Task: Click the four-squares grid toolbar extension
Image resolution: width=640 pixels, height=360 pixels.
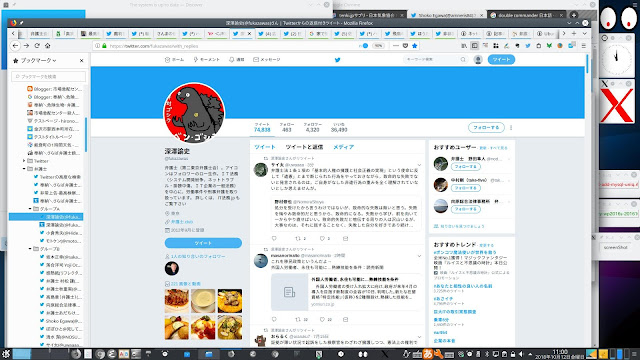Action: click(496, 46)
